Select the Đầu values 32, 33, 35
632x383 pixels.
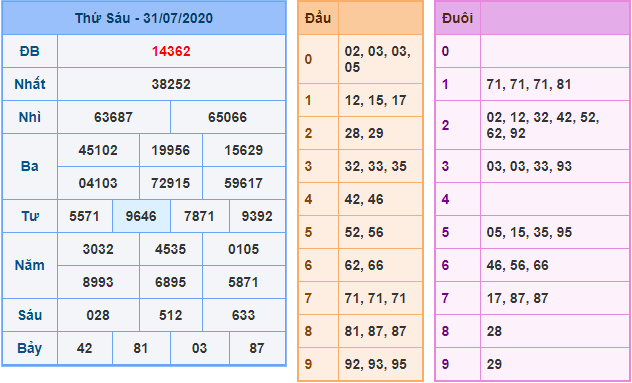click(x=376, y=167)
